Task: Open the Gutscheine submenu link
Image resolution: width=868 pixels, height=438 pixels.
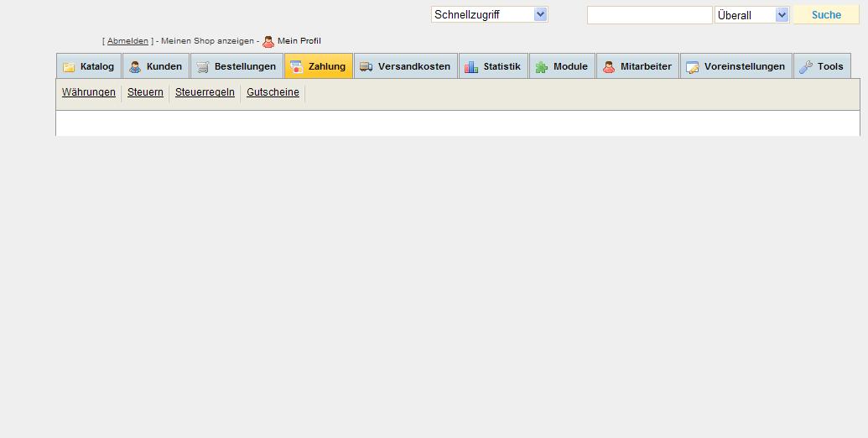Action: [273, 92]
